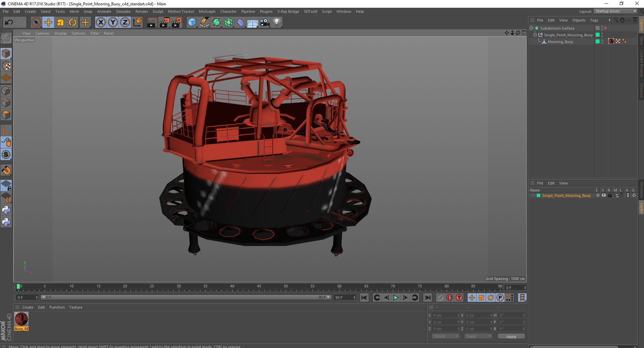Select the Live Selection tool
Viewport: 644px width, 348px height.
point(36,23)
